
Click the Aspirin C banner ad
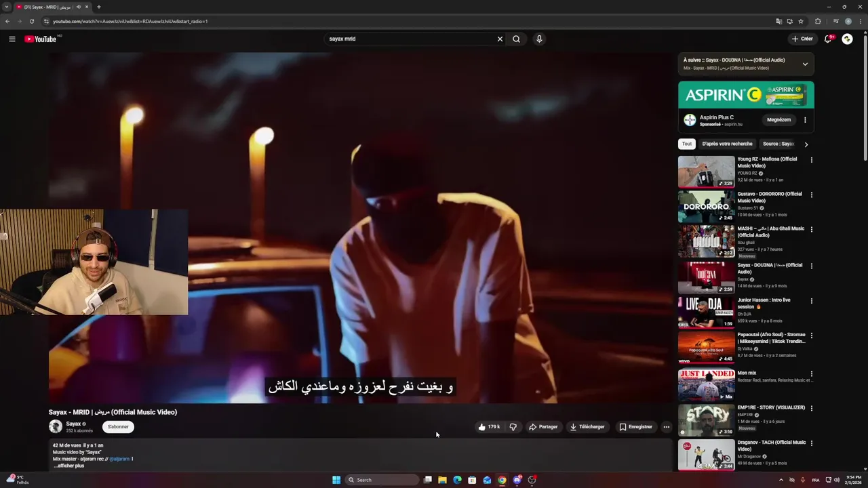click(746, 95)
